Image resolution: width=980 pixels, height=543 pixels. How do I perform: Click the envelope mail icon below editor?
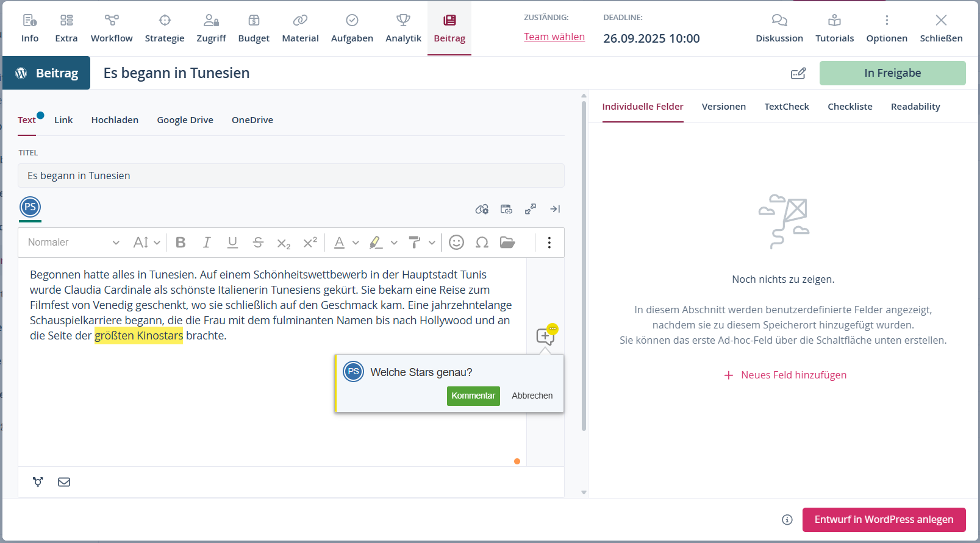(x=64, y=482)
